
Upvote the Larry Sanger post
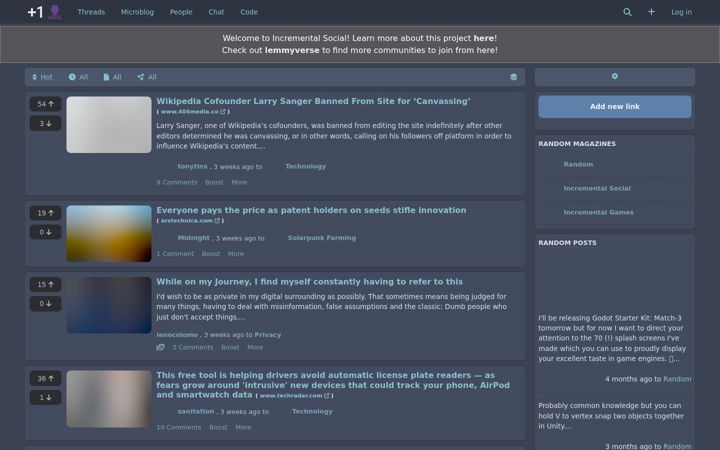pyautogui.click(x=45, y=104)
